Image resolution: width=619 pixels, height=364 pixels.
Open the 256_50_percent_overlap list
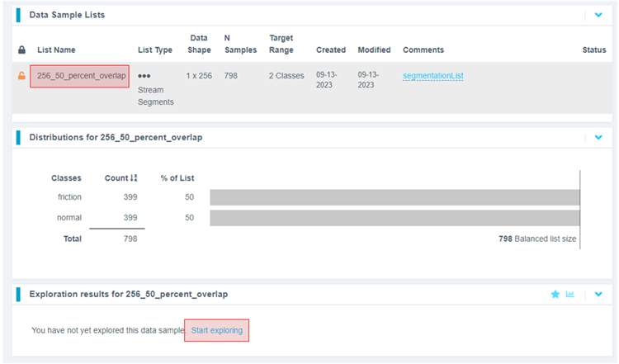pyautogui.click(x=80, y=76)
